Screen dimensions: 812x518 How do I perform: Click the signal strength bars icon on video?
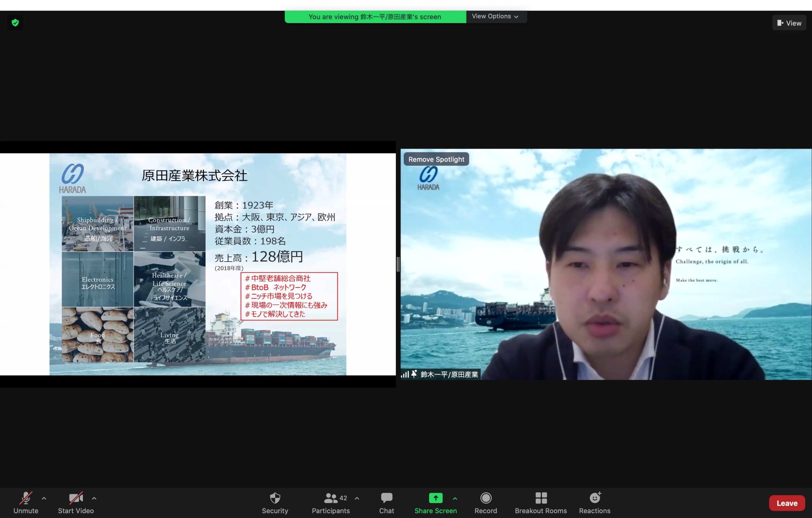coord(405,374)
